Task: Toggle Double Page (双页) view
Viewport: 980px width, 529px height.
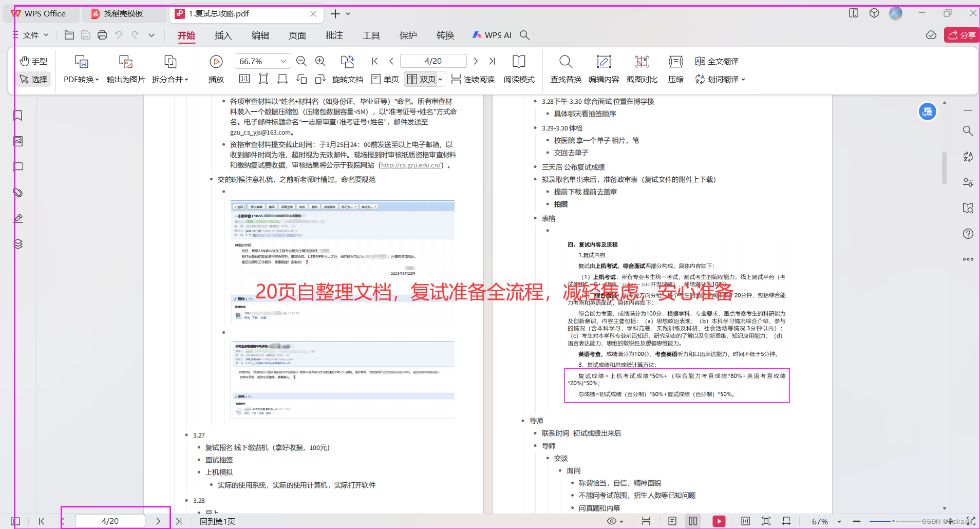Action: [421, 79]
